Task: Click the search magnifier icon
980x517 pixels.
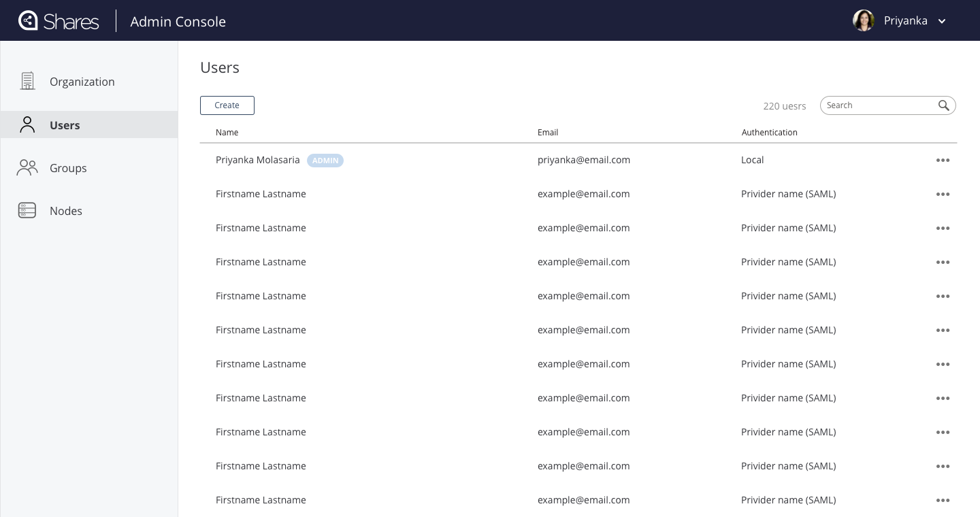Action: (x=944, y=105)
